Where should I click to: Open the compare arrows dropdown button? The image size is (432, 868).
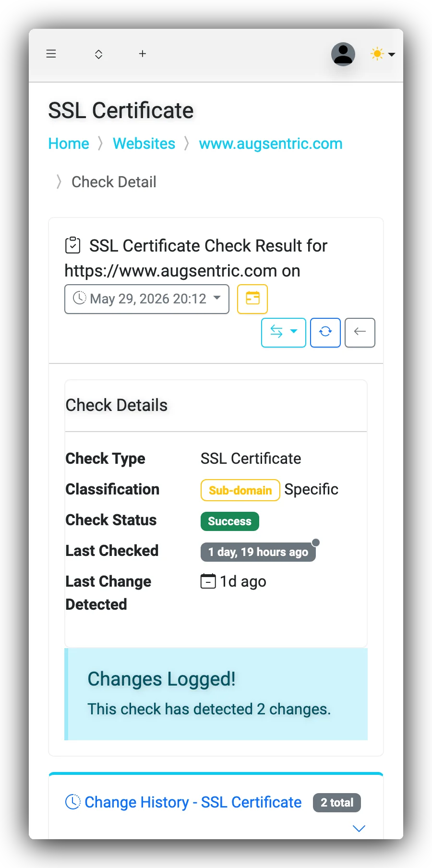(284, 333)
